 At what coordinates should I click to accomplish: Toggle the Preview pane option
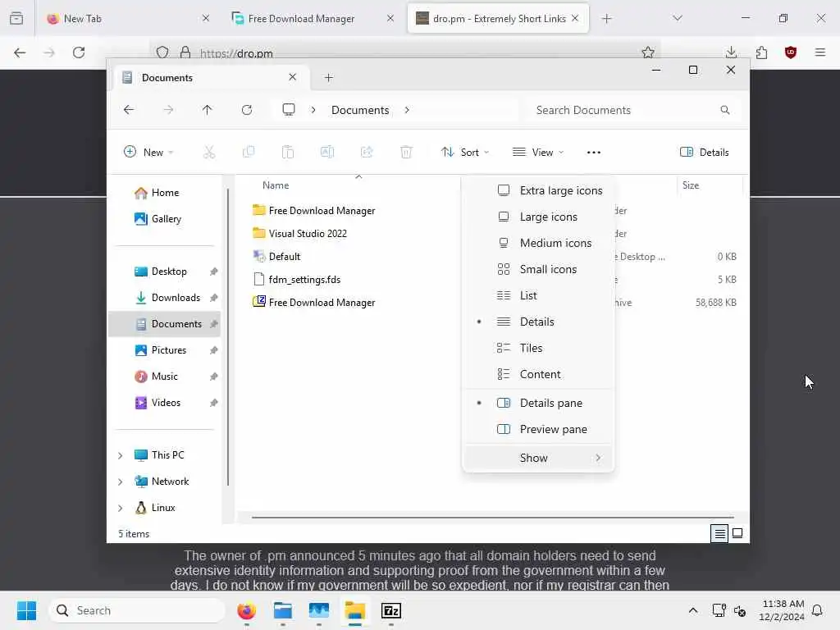pyautogui.click(x=538, y=430)
